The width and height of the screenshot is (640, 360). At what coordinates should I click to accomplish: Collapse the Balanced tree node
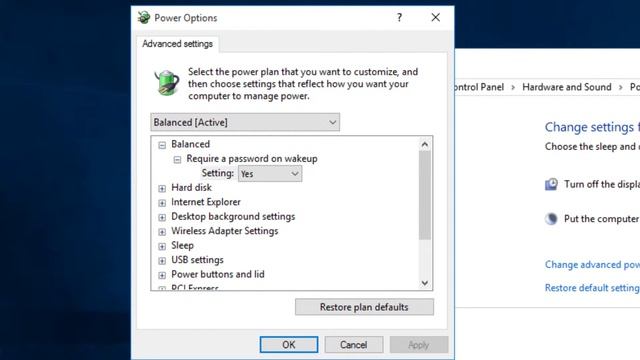point(162,145)
